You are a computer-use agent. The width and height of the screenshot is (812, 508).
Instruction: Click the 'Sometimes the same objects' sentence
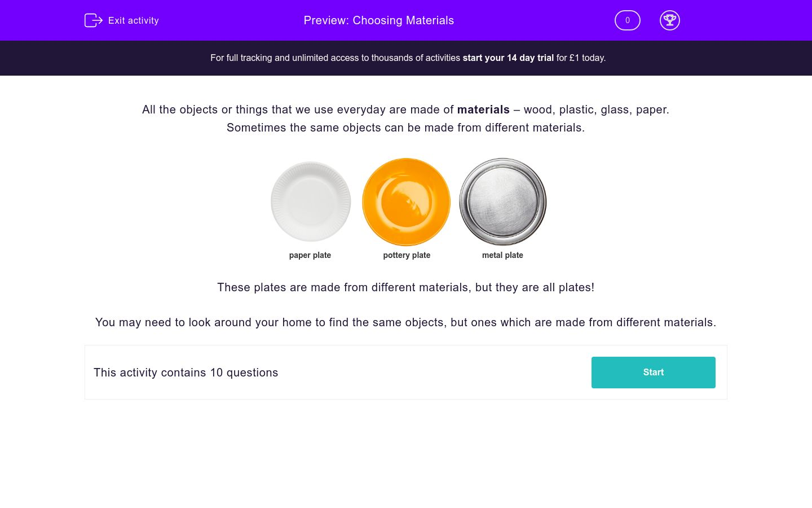pyautogui.click(x=405, y=128)
